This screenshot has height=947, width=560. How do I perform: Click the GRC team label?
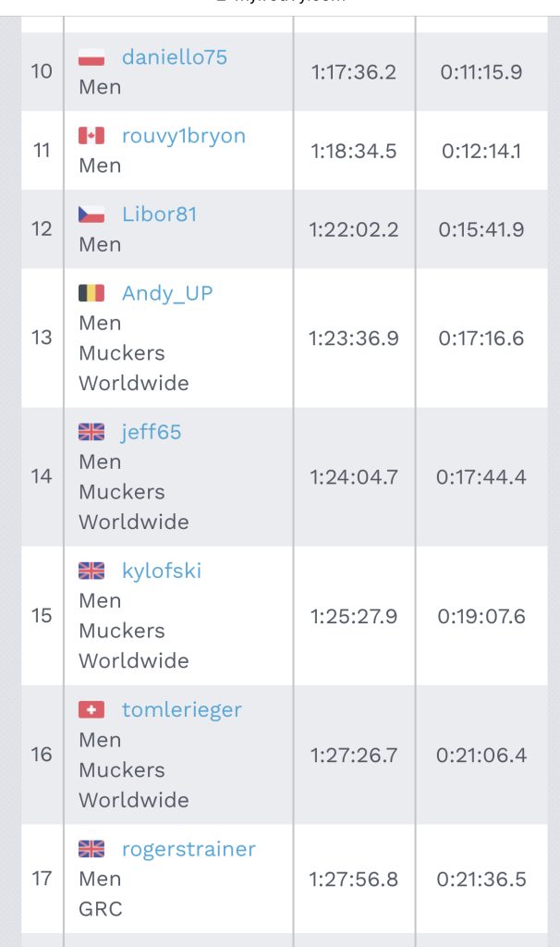tap(100, 908)
